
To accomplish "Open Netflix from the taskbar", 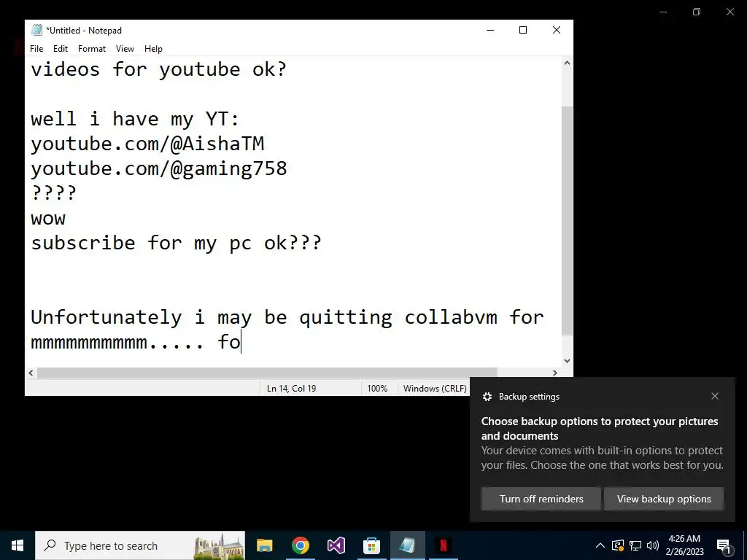I will click(443, 545).
